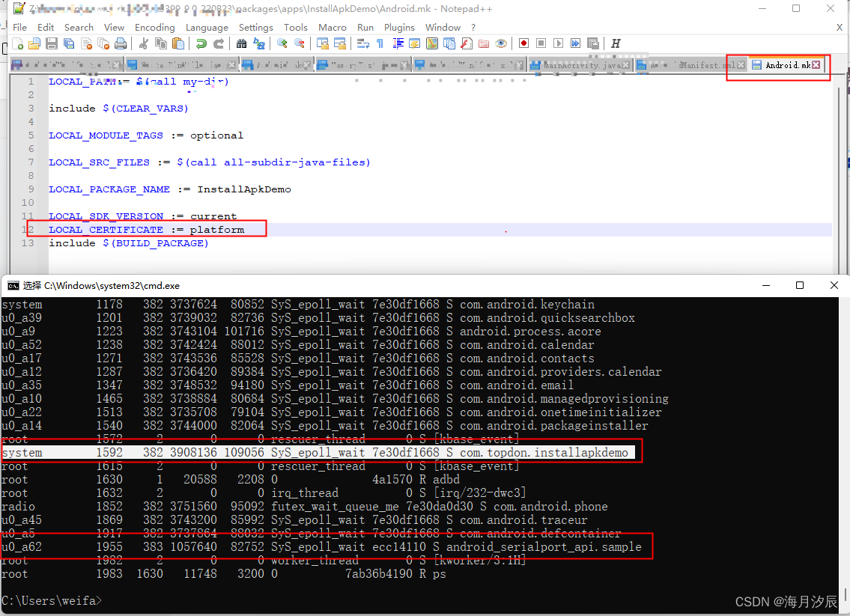850x616 pixels.
Task: Start macro recording with the record icon
Action: pos(523,44)
